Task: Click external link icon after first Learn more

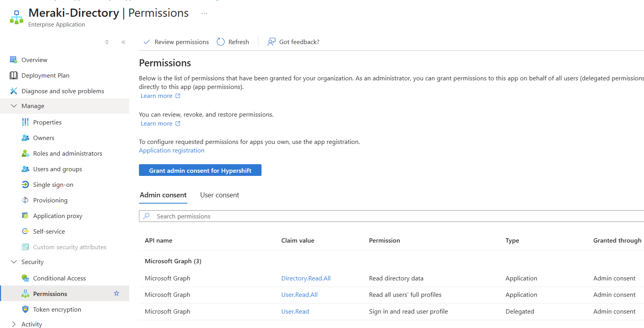Action: (178, 96)
